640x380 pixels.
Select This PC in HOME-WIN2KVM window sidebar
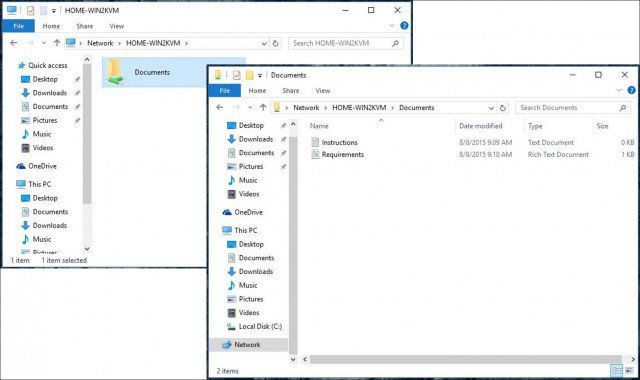coord(39,184)
